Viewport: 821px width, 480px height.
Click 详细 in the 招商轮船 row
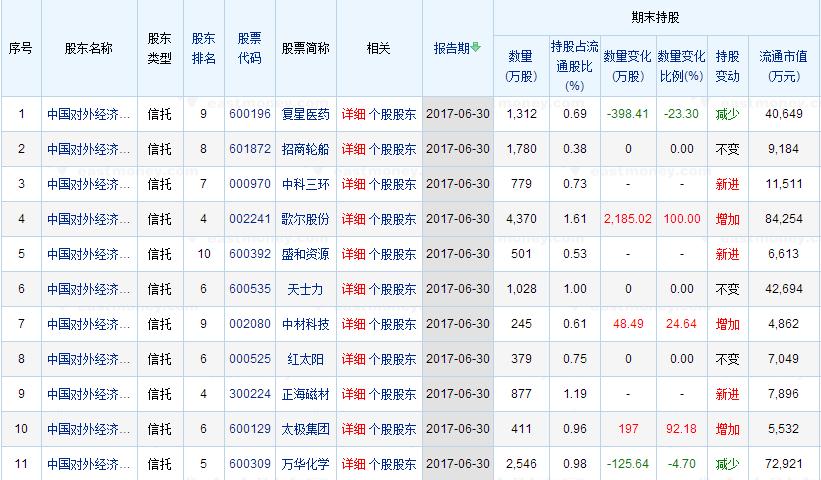pos(353,149)
